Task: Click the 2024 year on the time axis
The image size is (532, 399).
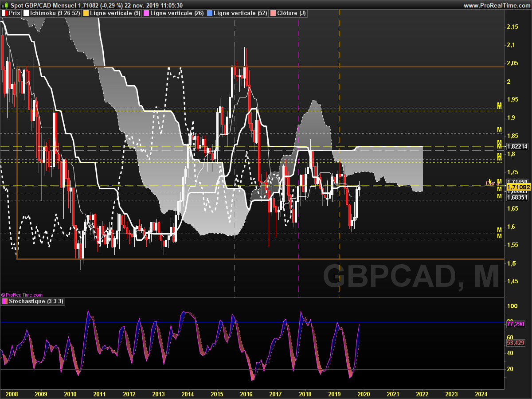Action: click(x=481, y=394)
